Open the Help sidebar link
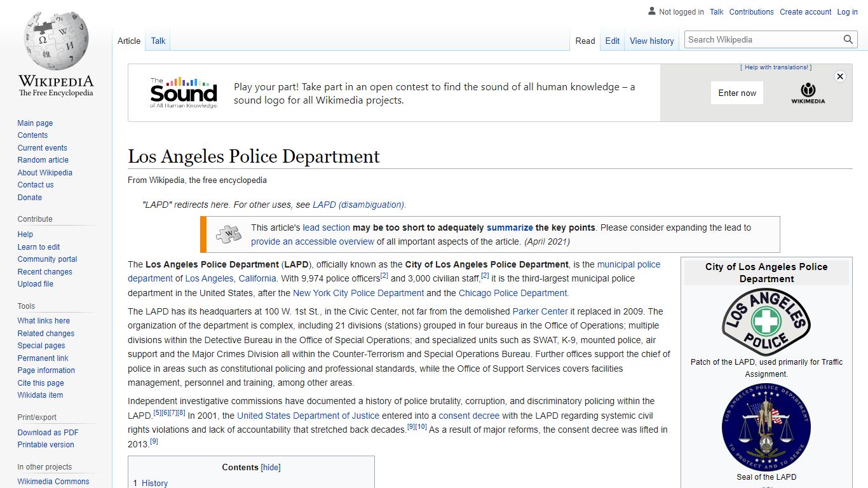The width and height of the screenshot is (868, 488). click(x=25, y=234)
